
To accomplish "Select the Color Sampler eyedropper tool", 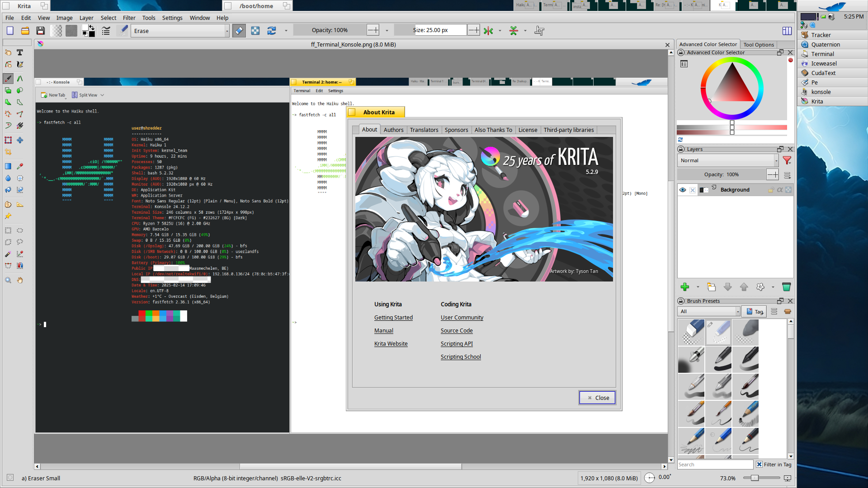I will [20, 166].
